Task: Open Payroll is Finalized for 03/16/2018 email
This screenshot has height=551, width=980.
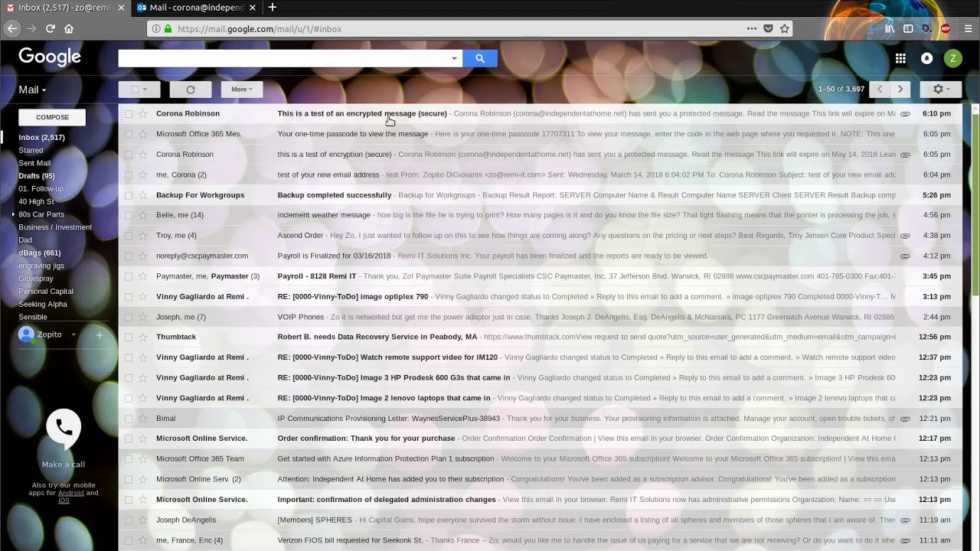Action: point(334,256)
